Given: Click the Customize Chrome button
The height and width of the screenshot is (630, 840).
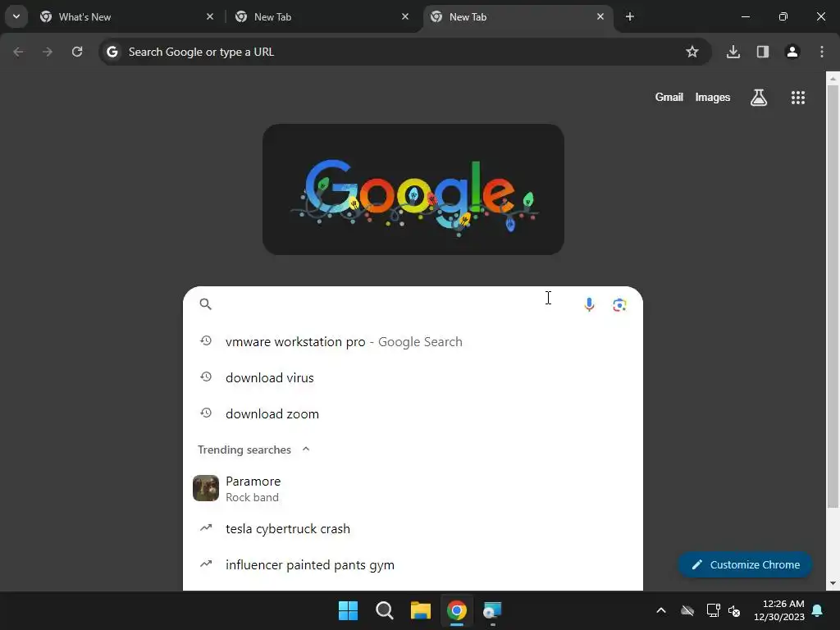Looking at the screenshot, I should click(x=745, y=564).
